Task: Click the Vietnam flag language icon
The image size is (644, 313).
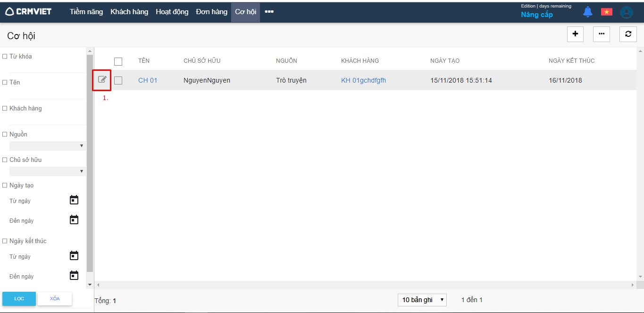Action: (606, 12)
